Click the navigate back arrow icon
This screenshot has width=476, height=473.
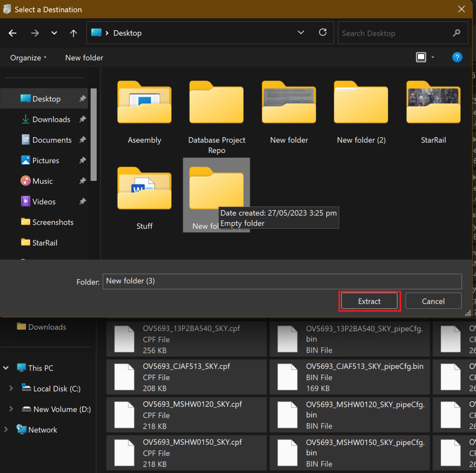(12, 33)
